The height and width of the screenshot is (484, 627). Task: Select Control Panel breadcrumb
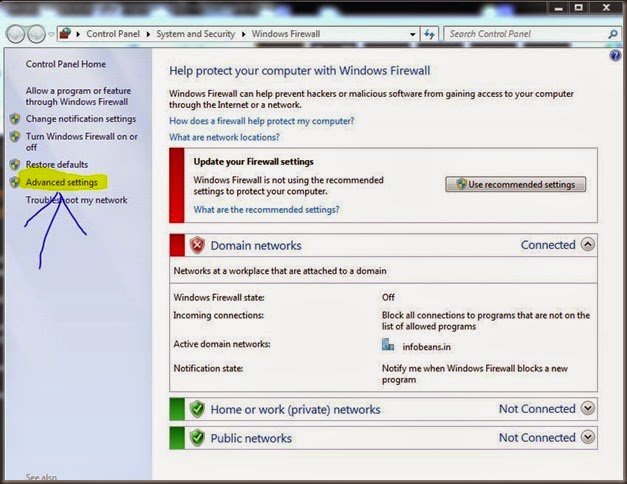pos(113,34)
